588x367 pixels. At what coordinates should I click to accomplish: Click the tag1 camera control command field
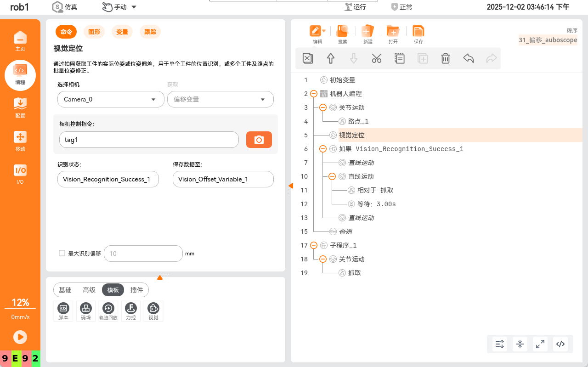pos(149,140)
